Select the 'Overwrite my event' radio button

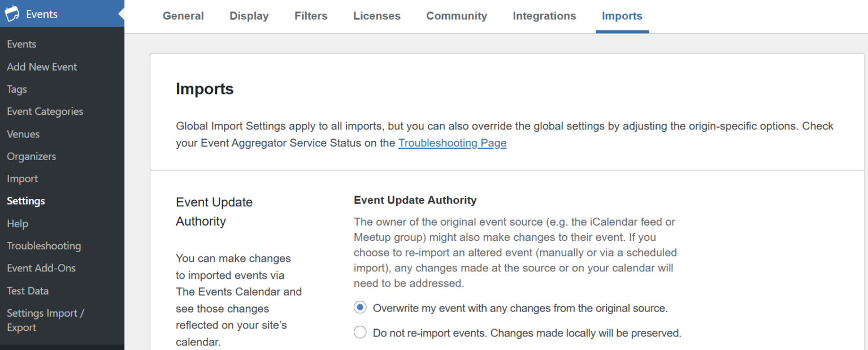[360, 307]
